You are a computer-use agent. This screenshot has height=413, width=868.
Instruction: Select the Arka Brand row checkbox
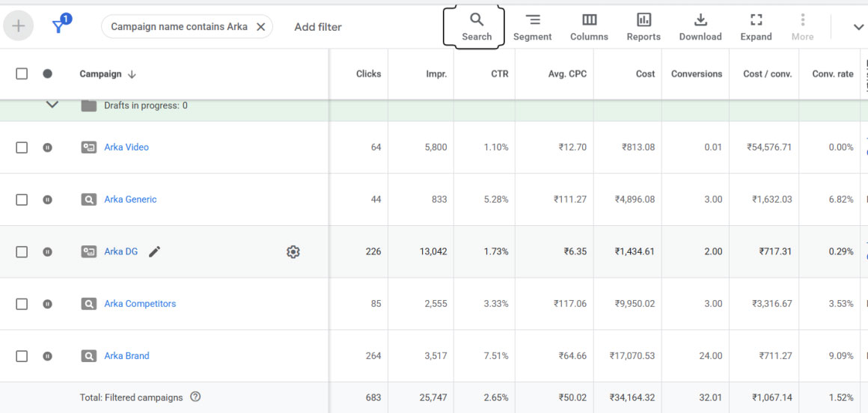(22, 356)
